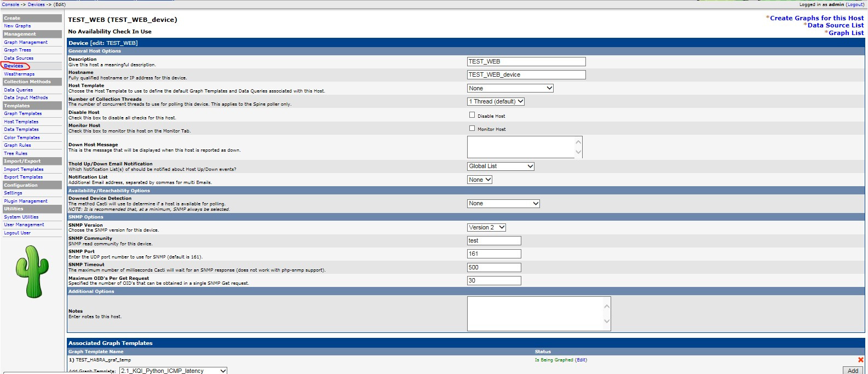868x374 pixels.
Task: Click SNMP Community input field
Action: 494,240
